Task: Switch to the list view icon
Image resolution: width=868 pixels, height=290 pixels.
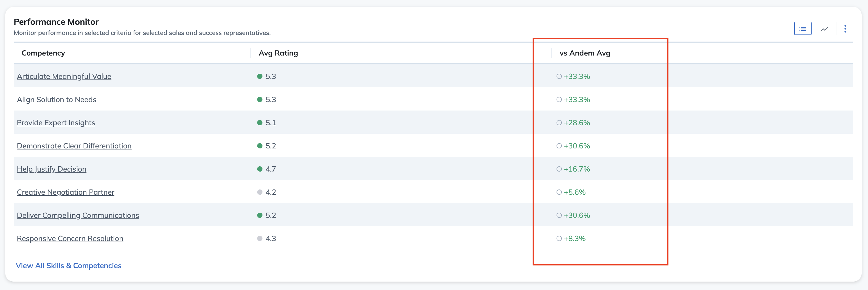Action: click(803, 29)
